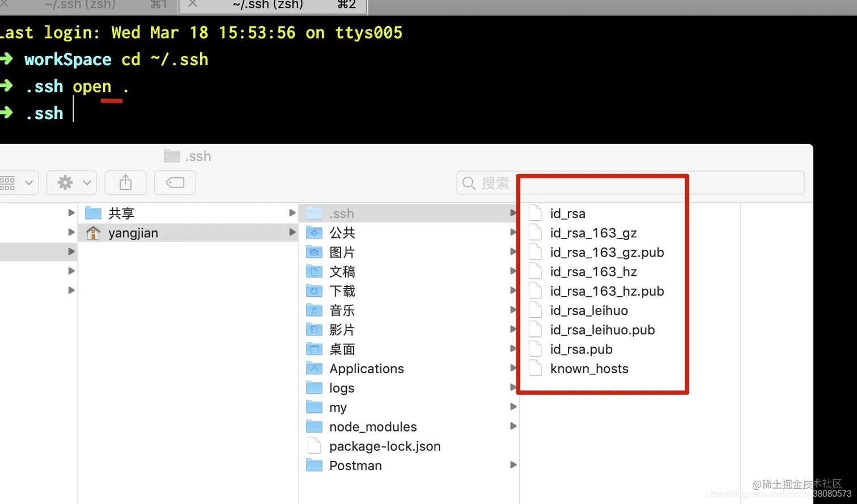Select the 文稿 folder icon
This screenshot has width=857, height=504.
(314, 271)
